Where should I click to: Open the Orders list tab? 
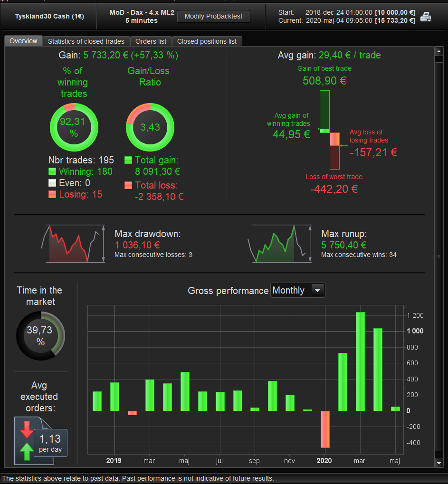coord(151,41)
